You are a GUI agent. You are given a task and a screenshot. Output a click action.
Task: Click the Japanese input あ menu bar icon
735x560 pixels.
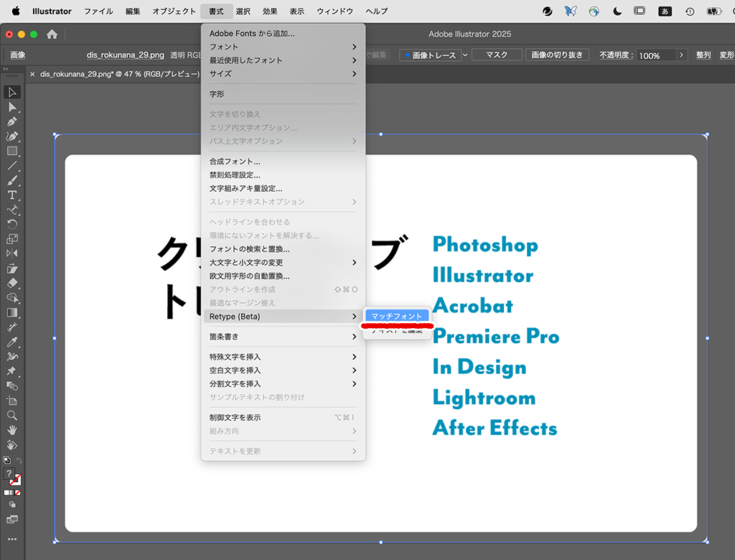click(x=665, y=11)
